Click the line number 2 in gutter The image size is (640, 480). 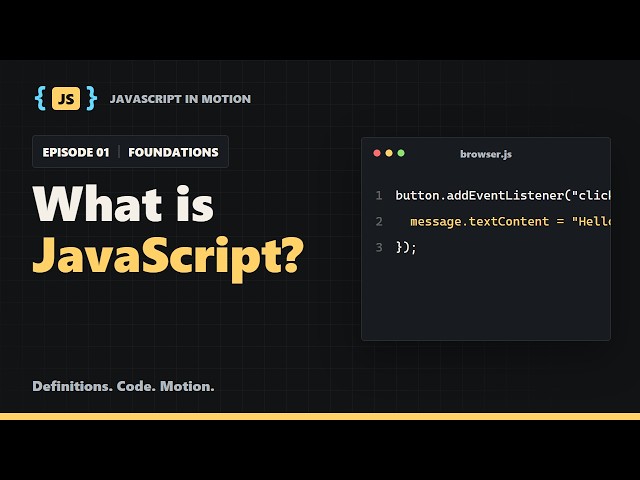point(379,222)
